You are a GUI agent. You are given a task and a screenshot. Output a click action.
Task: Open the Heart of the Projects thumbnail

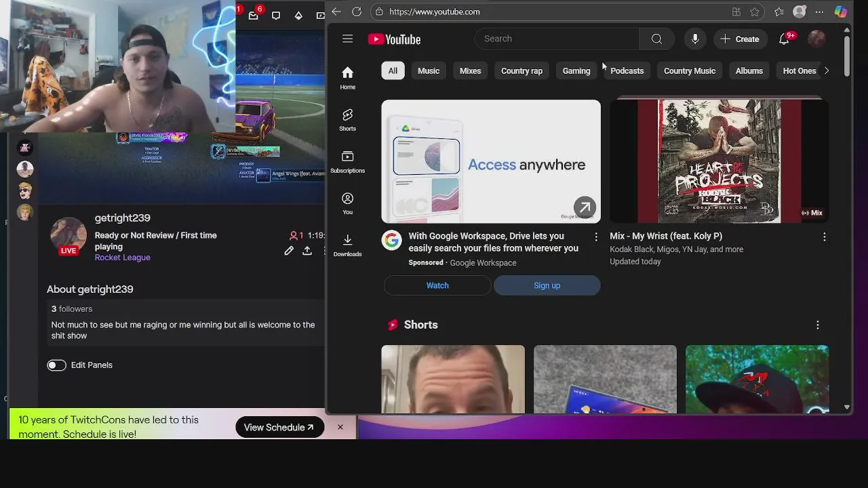coord(719,161)
